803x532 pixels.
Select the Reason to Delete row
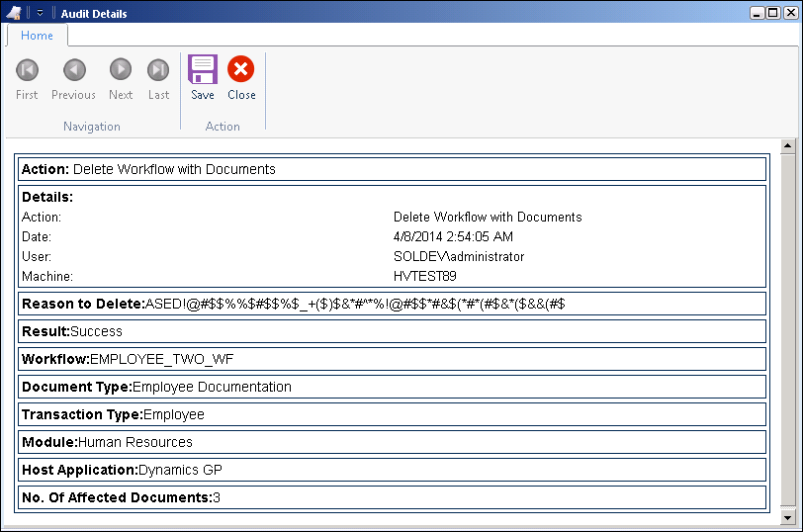(x=392, y=304)
